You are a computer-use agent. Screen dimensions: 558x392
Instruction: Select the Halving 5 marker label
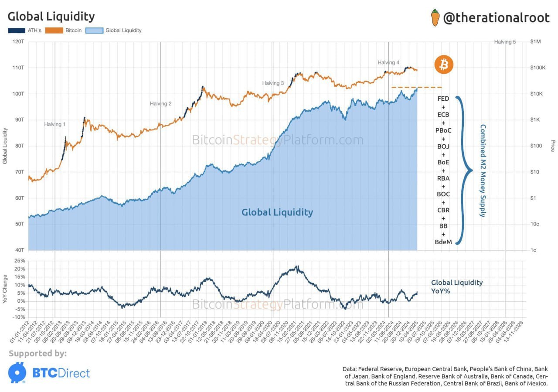505,42
